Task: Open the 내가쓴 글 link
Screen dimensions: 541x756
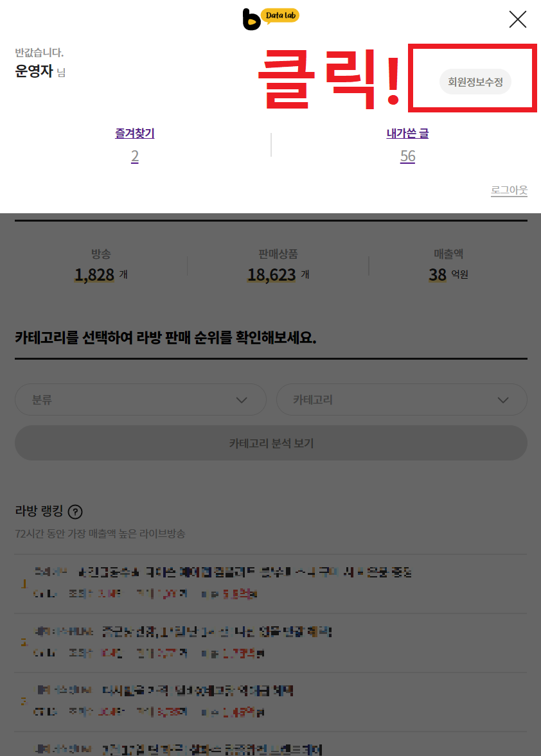Action: point(407,134)
